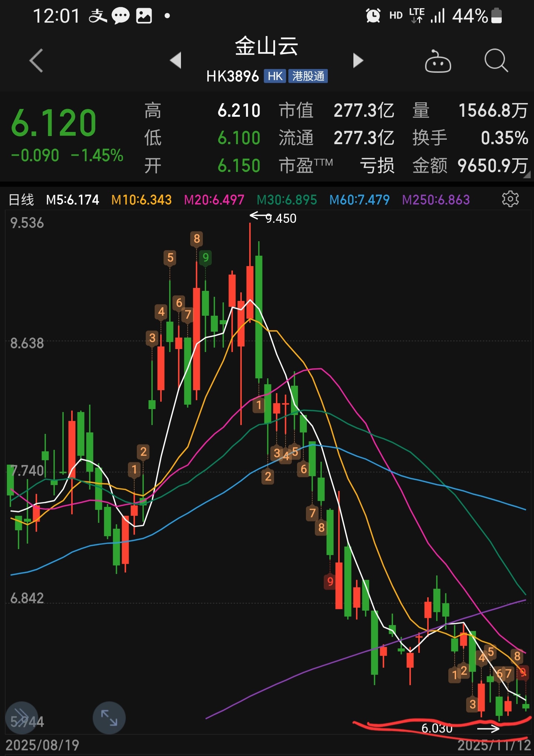This screenshot has width=534, height=756.
Task: Tap the volume 1566.8万
Action: pos(493,110)
